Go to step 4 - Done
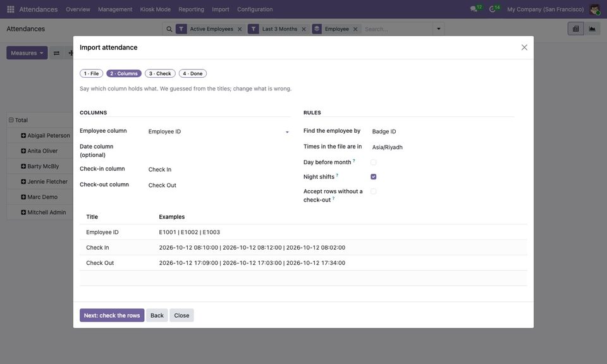The image size is (607, 364). 193,73
